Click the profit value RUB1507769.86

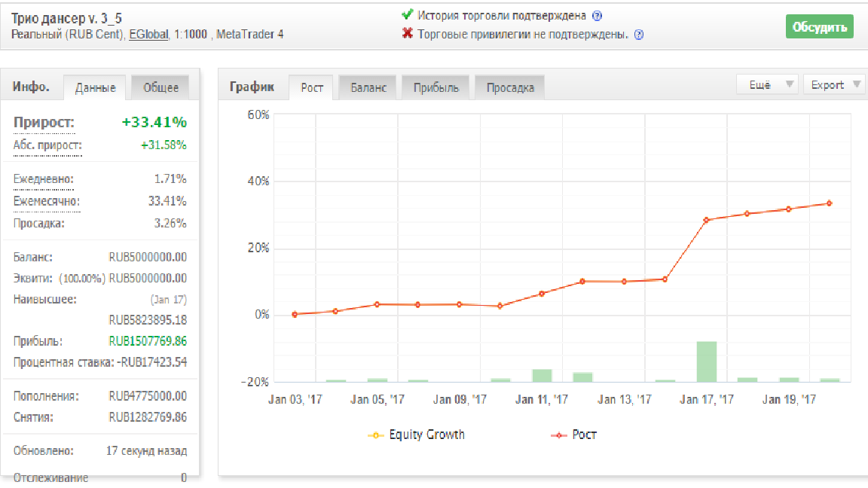click(x=148, y=341)
